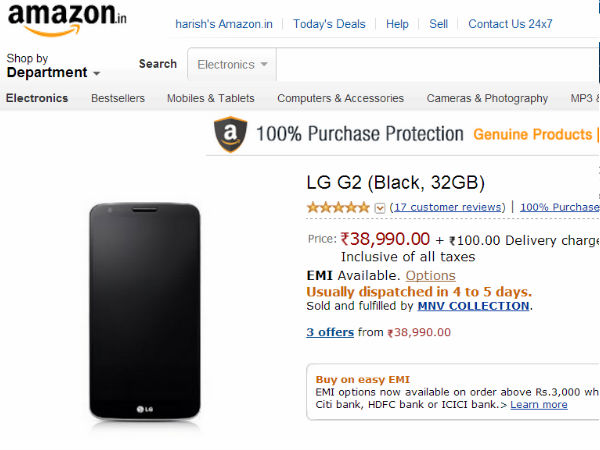The width and height of the screenshot is (600, 450).
Task: Click the LG G2 product image
Action: tap(144, 311)
